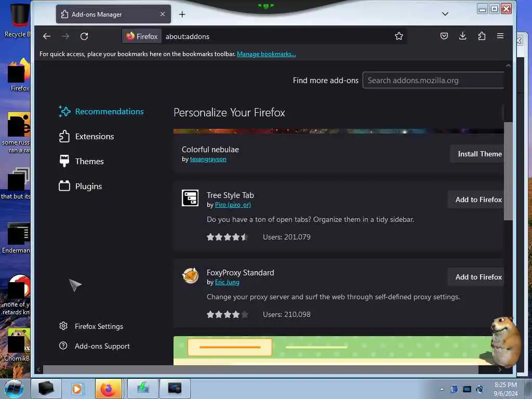Image resolution: width=532 pixels, height=399 pixels.
Task: Open the Recommendations sidebar category
Action: point(101,111)
